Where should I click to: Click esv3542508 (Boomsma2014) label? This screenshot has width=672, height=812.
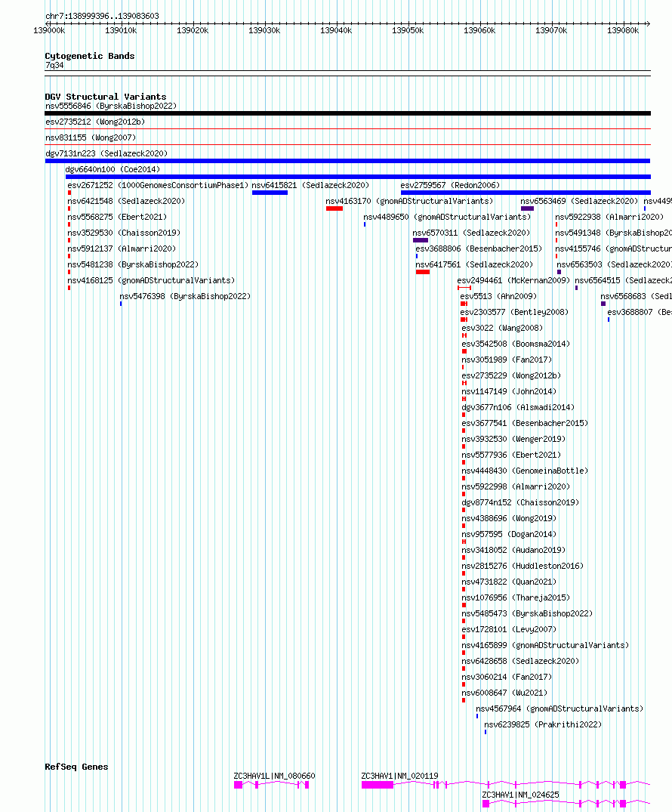click(516, 344)
